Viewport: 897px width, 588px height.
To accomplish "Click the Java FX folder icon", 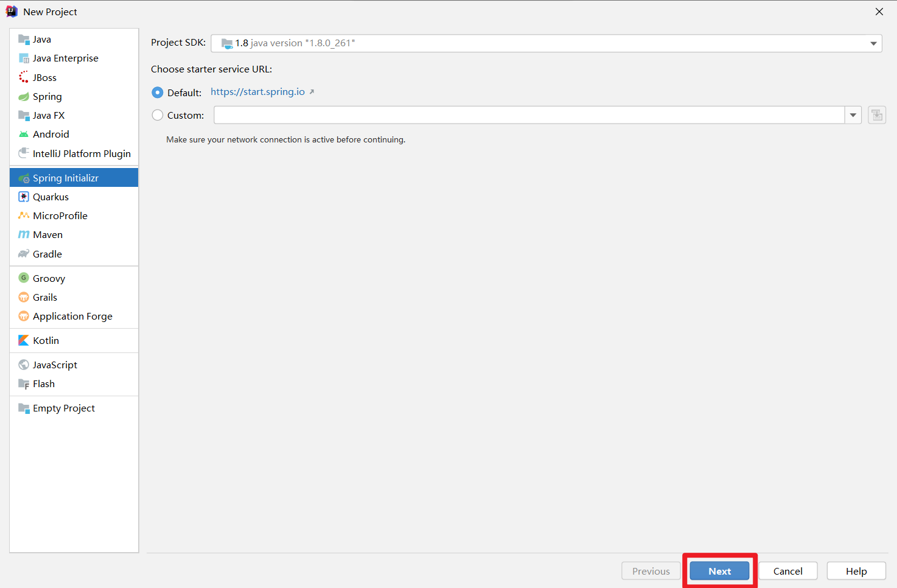I will pos(24,115).
